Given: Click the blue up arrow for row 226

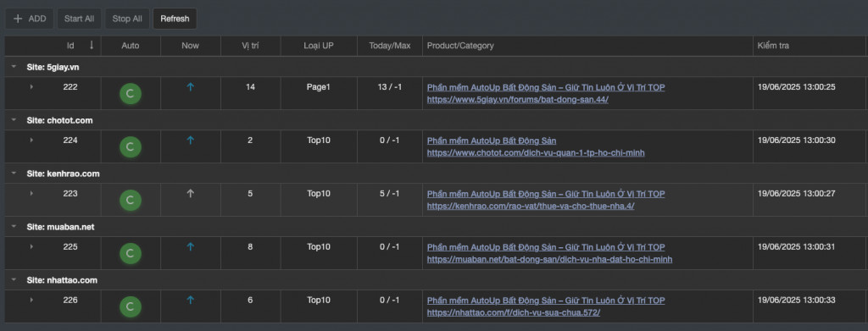Looking at the screenshot, I should click(x=191, y=300).
